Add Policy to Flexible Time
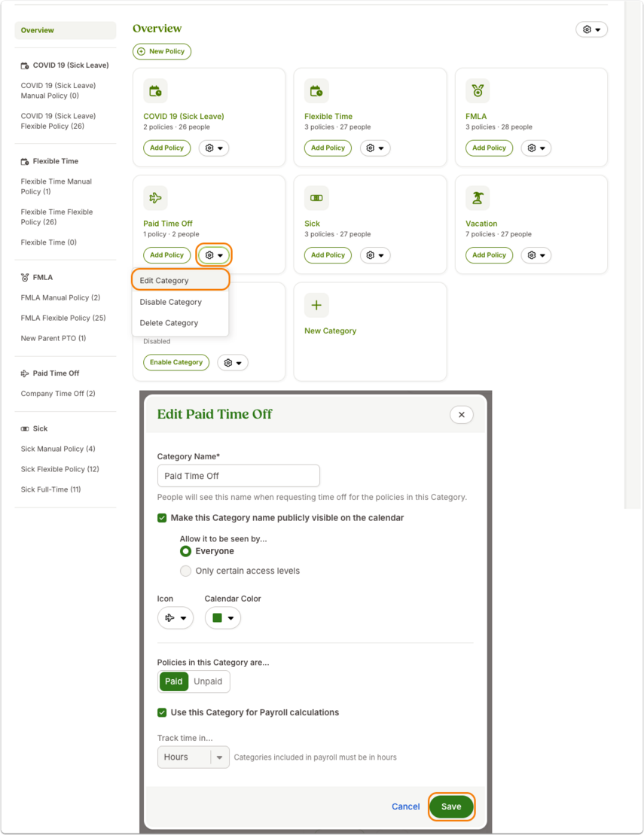 pyautogui.click(x=328, y=148)
